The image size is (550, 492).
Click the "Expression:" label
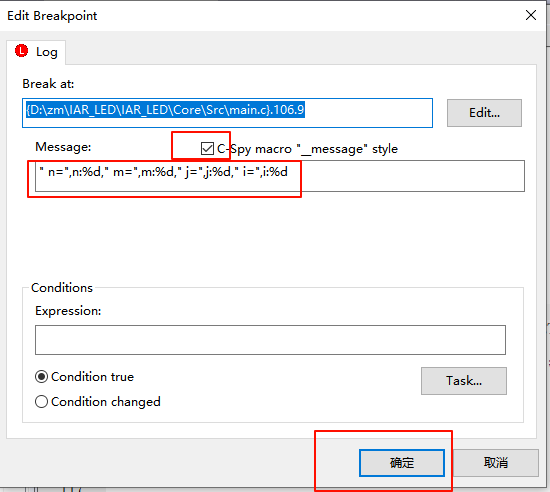[68, 311]
